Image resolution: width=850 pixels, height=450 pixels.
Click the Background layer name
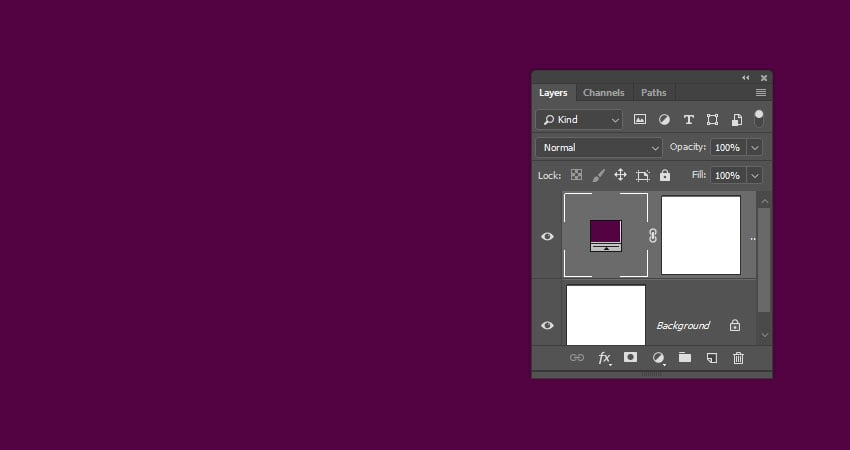tap(683, 325)
